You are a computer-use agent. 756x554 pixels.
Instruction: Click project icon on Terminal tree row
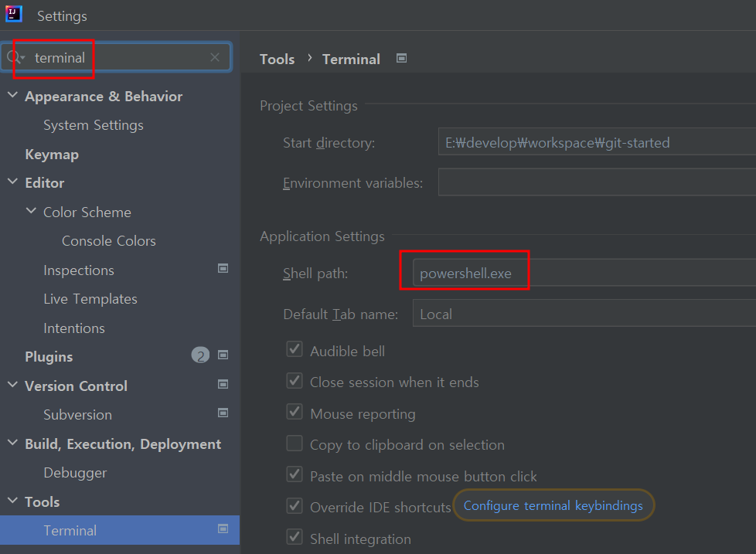pyautogui.click(x=223, y=529)
